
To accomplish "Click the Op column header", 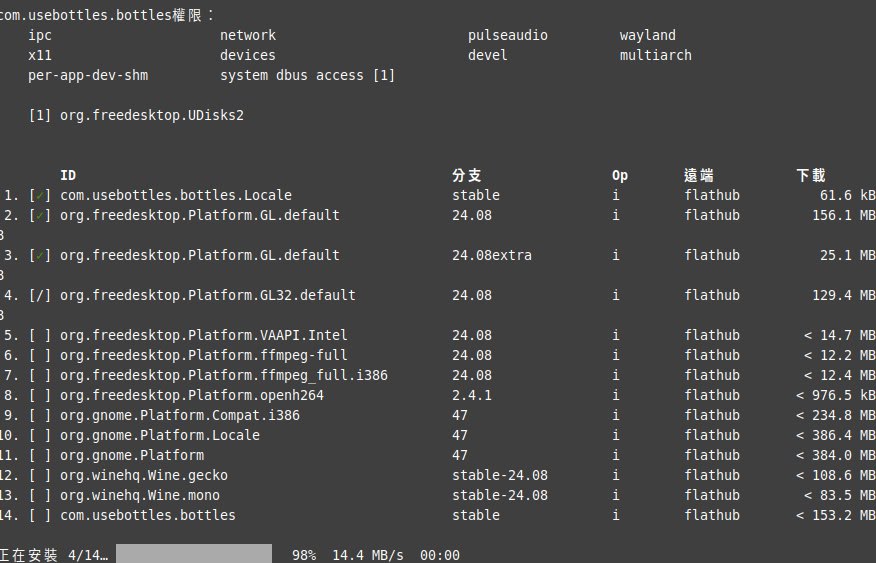I will click(x=620, y=175).
